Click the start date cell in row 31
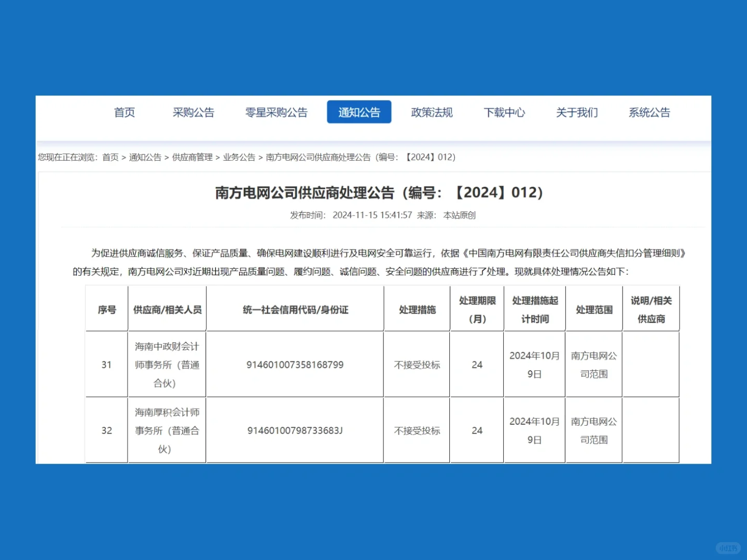 [x=534, y=365]
